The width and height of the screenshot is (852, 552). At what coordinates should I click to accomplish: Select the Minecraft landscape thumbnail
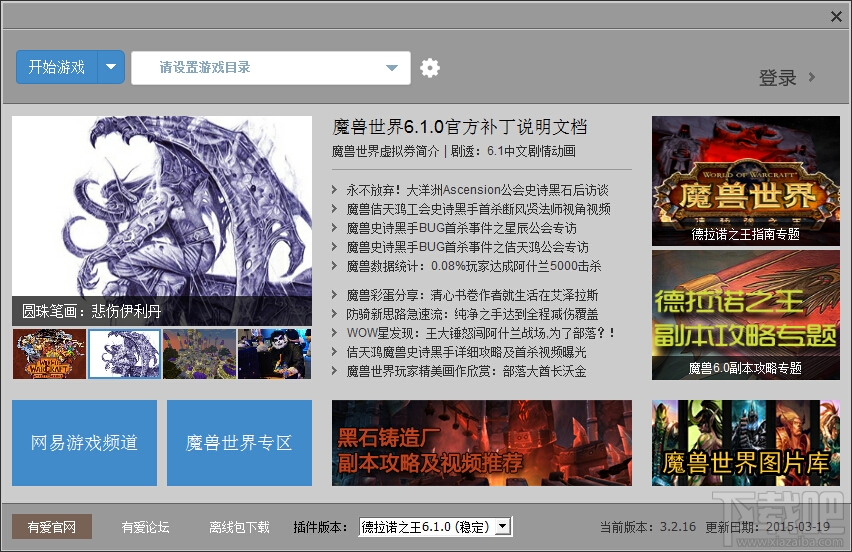point(199,354)
